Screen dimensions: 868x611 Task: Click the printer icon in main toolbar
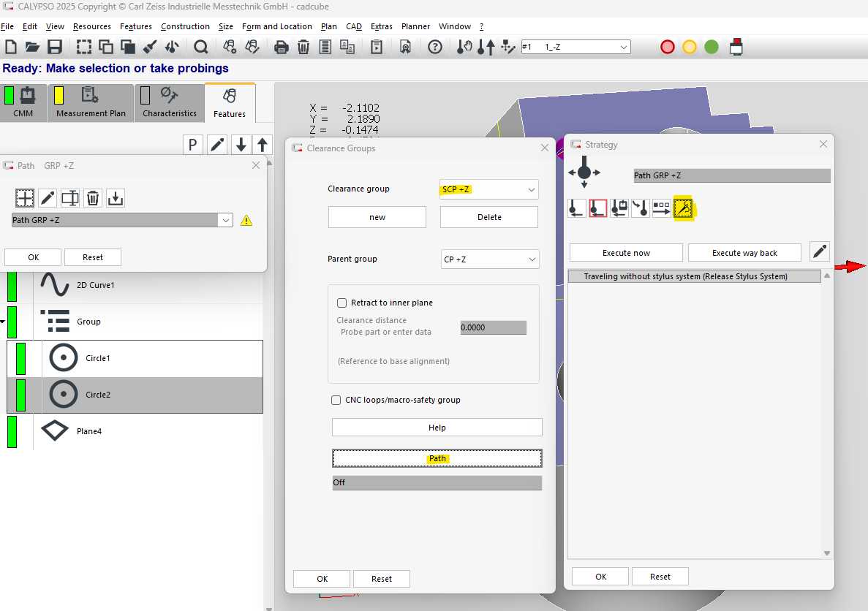click(x=281, y=48)
